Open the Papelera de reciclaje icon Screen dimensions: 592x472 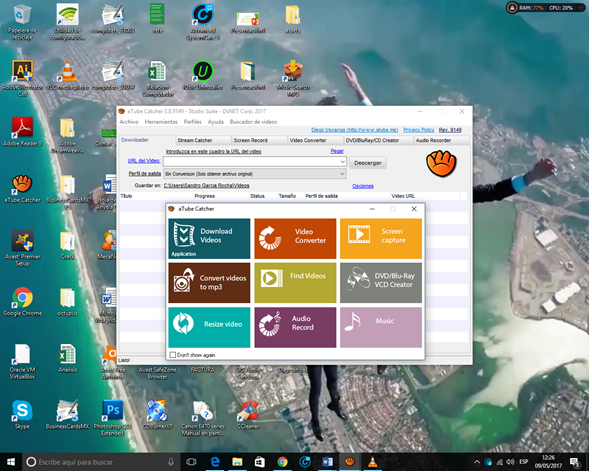click(x=22, y=22)
